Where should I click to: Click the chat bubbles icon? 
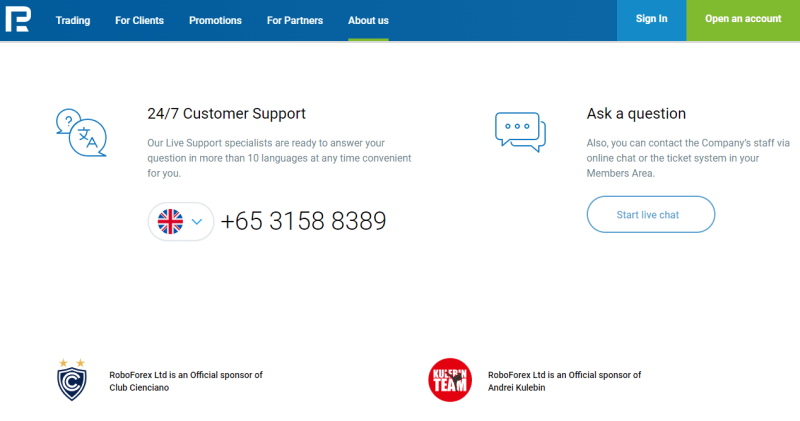click(520, 132)
